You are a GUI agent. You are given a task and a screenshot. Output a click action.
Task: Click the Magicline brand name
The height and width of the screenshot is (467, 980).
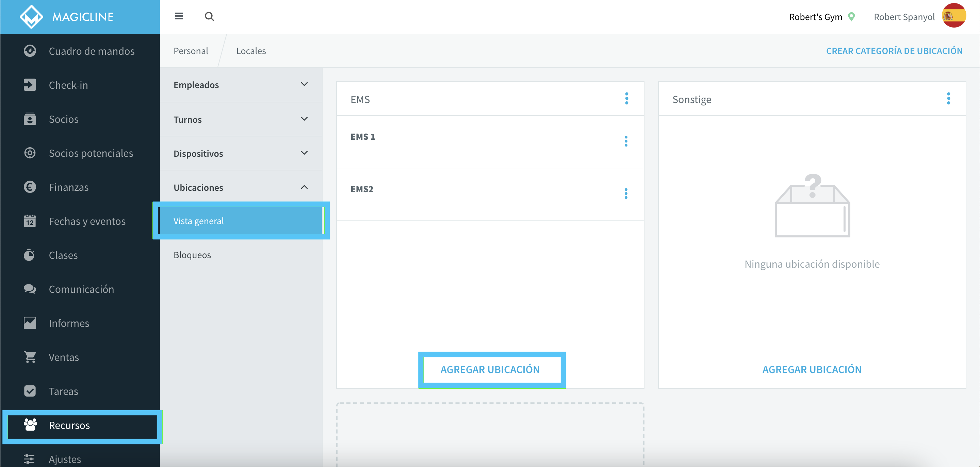tap(83, 17)
